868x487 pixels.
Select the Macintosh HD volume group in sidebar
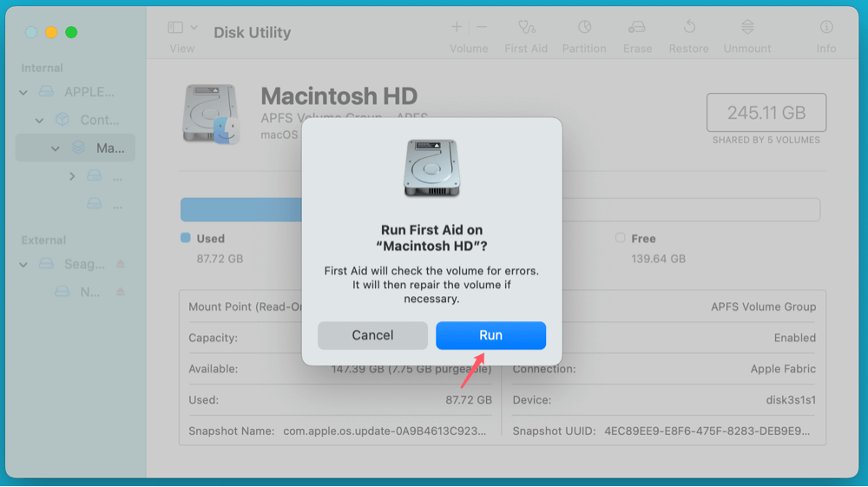point(95,148)
